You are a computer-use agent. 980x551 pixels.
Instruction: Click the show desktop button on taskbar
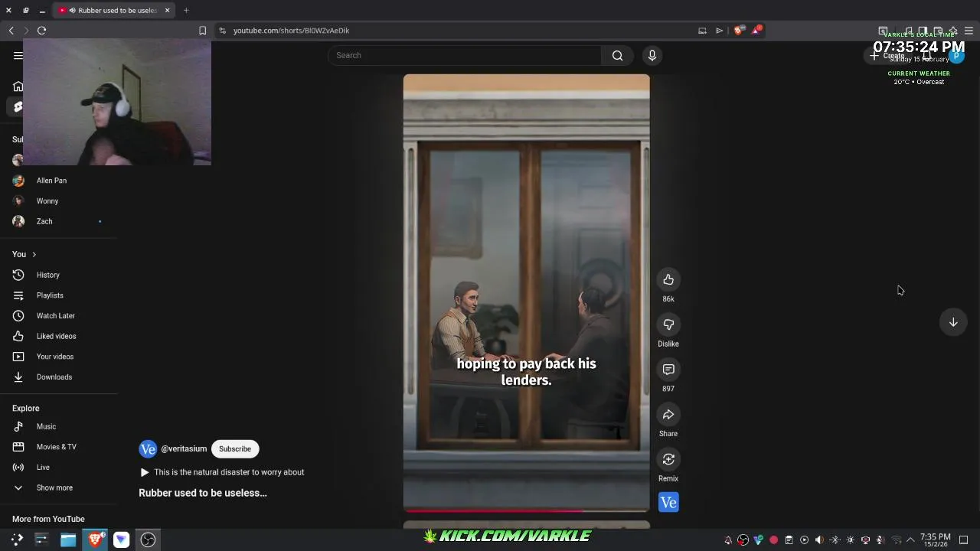click(964, 540)
